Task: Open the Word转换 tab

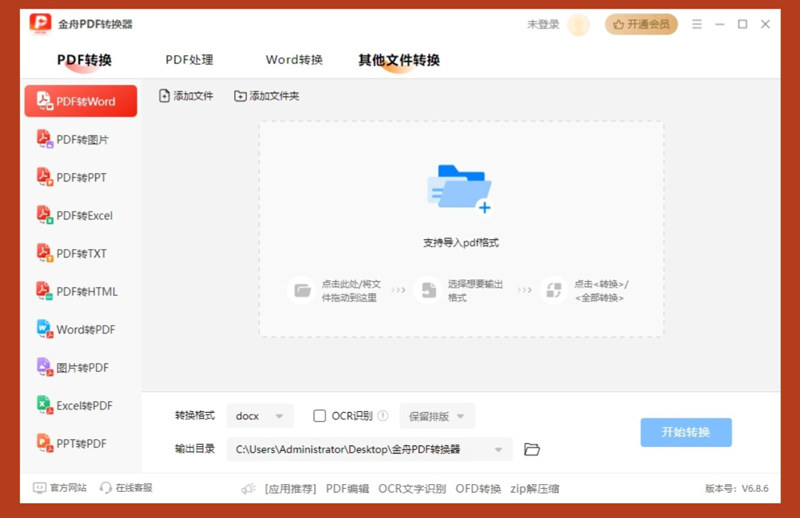Action: point(294,60)
